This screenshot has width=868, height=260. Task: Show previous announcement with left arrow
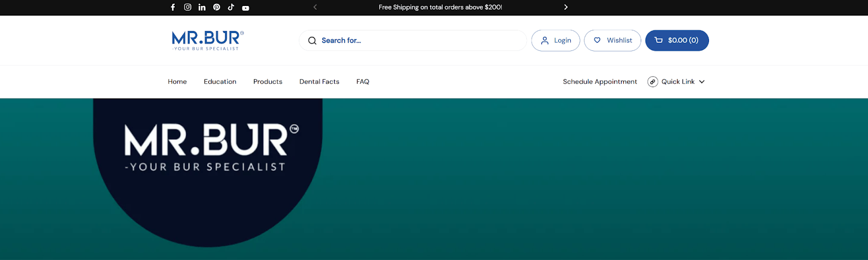click(315, 8)
